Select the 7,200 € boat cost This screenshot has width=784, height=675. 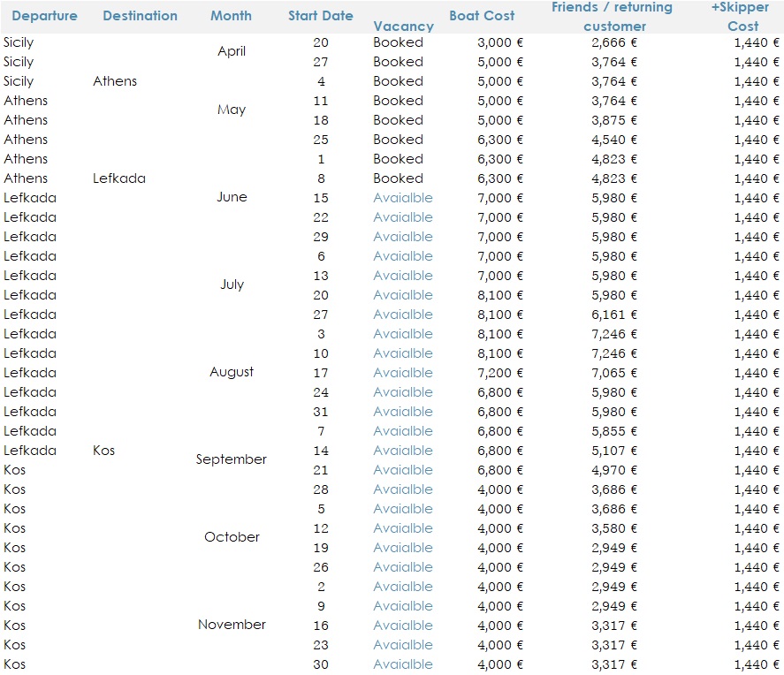point(500,373)
